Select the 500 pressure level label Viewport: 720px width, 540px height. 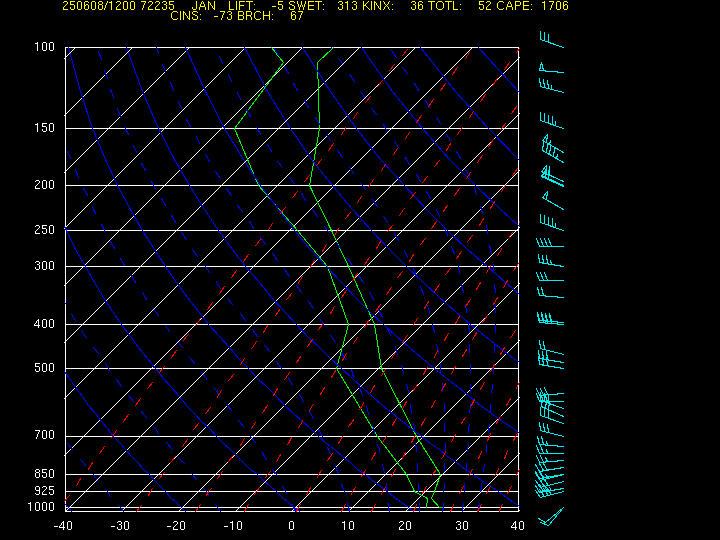[45, 368]
